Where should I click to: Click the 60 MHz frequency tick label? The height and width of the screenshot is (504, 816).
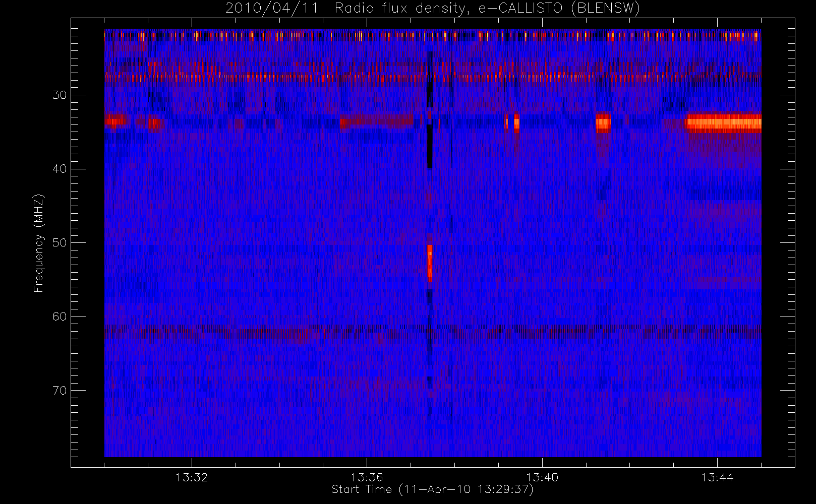pyautogui.click(x=60, y=317)
